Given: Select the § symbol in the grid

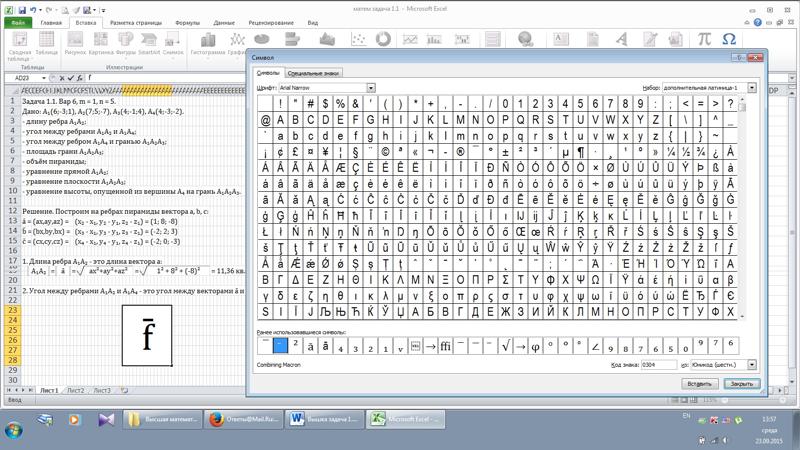Looking at the screenshot, I should [355, 152].
